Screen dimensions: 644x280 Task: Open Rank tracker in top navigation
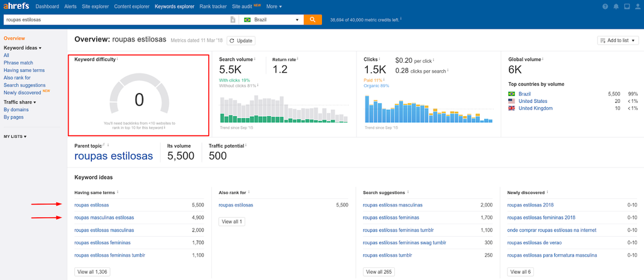[x=213, y=6]
